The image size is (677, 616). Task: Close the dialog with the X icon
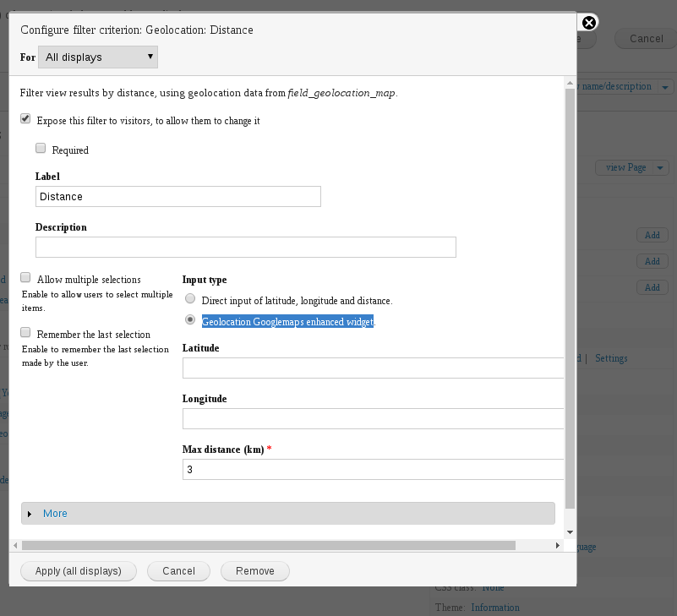click(x=589, y=23)
